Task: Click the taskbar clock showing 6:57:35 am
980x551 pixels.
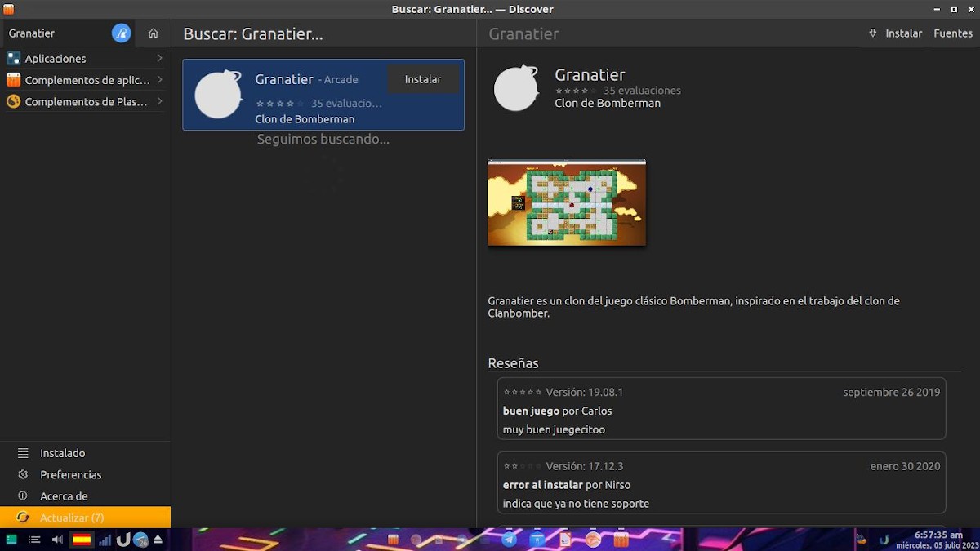Action: 938,535
